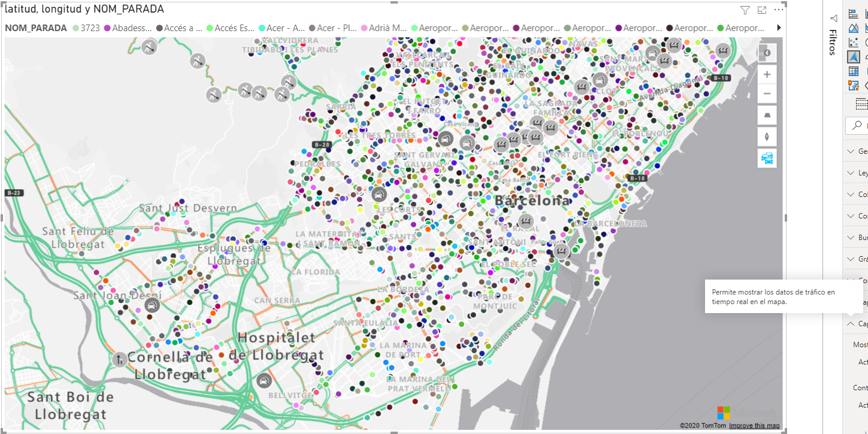This screenshot has height=434, width=868.
Task: Open the visual's more options menu
Action: (778, 10)
